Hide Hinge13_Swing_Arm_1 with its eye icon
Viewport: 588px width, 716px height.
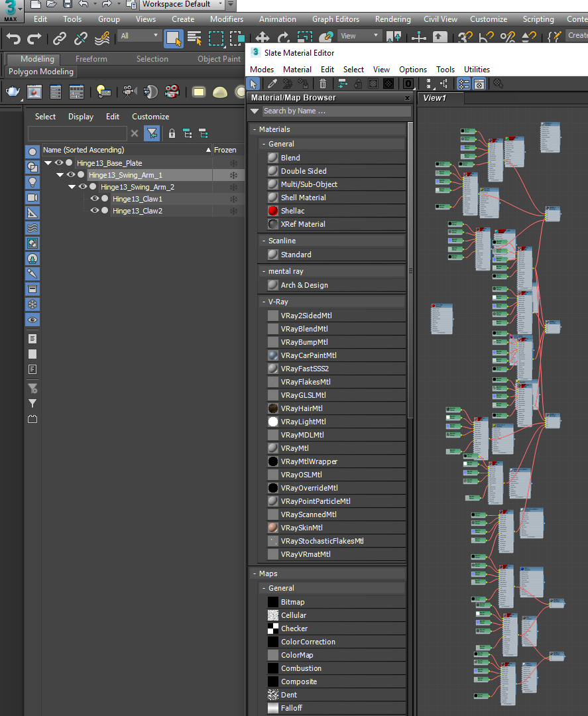click(x=71, y=174)
